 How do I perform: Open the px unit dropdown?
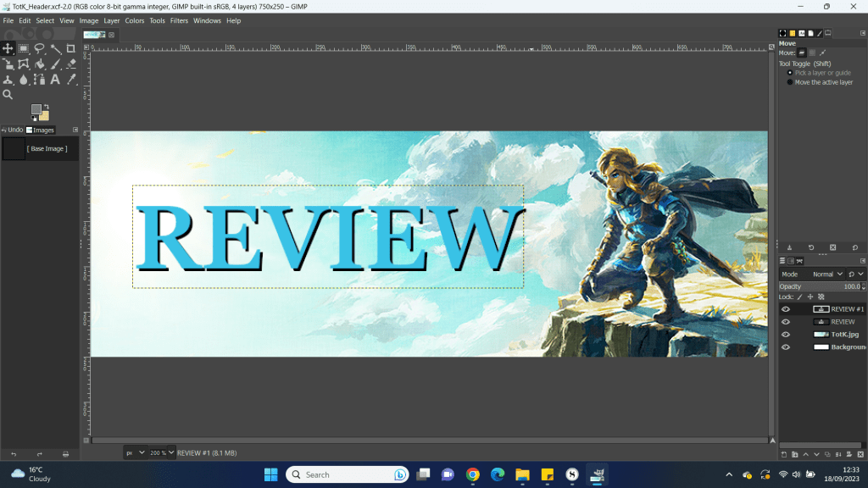pyautogui.click(x=136, y=452)
